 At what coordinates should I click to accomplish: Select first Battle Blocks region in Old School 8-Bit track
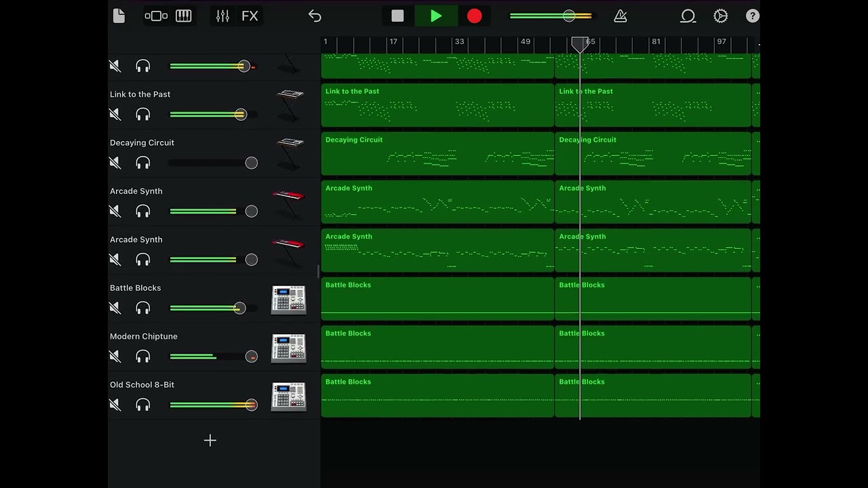coord(437,396)
